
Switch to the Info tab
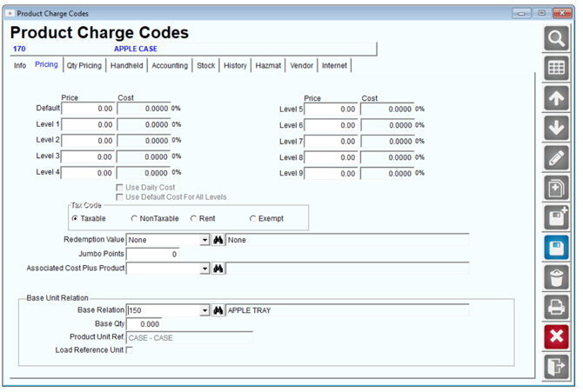pos(20,66)
